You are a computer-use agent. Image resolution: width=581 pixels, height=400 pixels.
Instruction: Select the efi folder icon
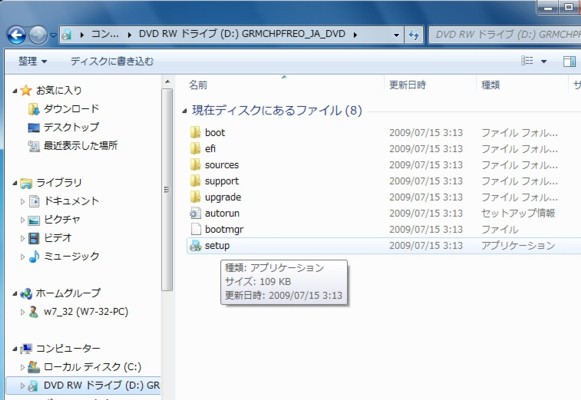195,149
